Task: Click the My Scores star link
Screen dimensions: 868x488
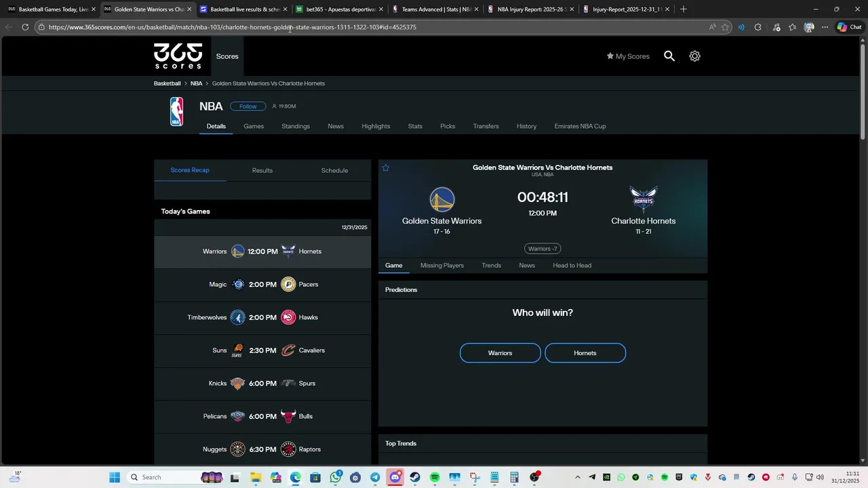Action: [628, 56]
